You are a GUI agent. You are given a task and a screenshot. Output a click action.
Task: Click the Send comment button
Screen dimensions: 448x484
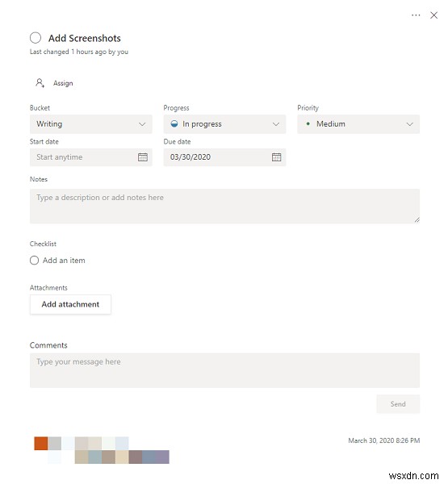point(398,404)
